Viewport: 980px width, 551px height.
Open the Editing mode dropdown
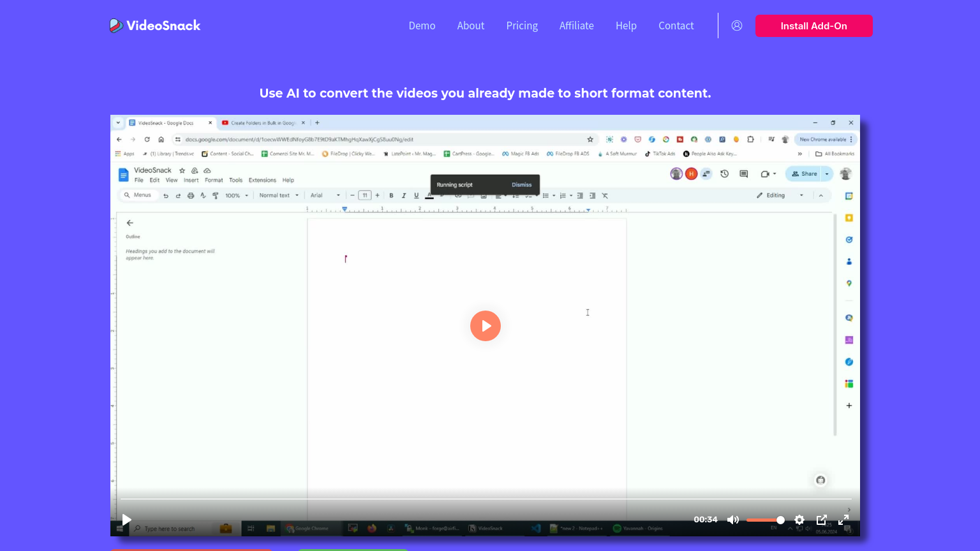tap(780, 195)
